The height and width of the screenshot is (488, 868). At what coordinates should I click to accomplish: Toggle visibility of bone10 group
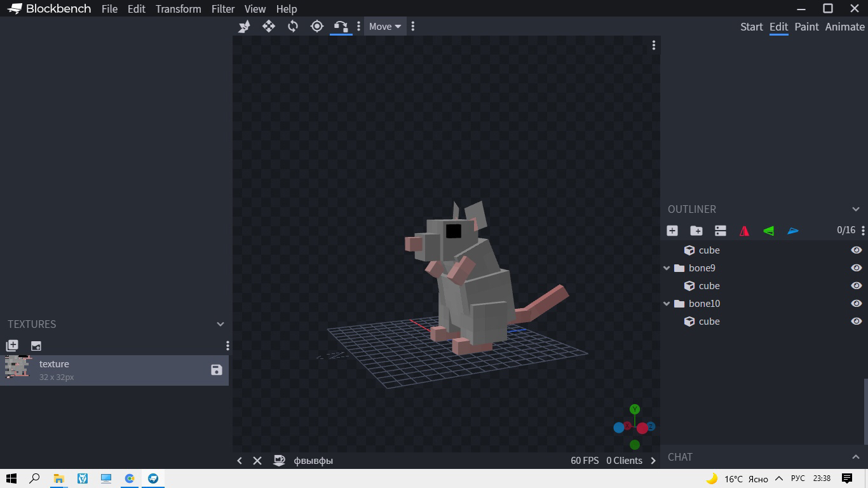(856, 304)
